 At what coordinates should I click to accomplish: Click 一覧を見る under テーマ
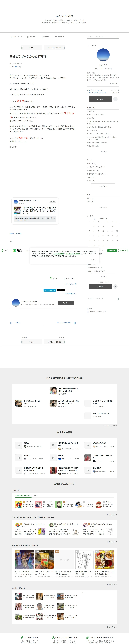[103, 186]
